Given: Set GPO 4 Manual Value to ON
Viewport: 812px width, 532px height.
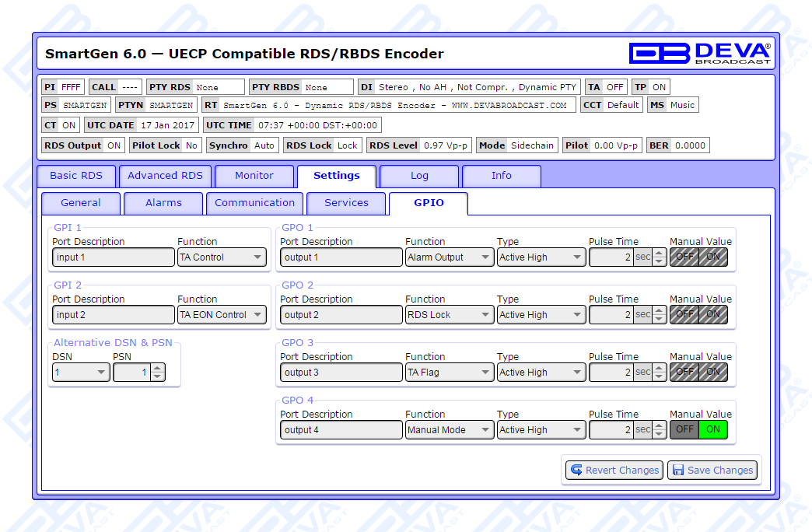Looking at the screenshot, I should [713, 429].
